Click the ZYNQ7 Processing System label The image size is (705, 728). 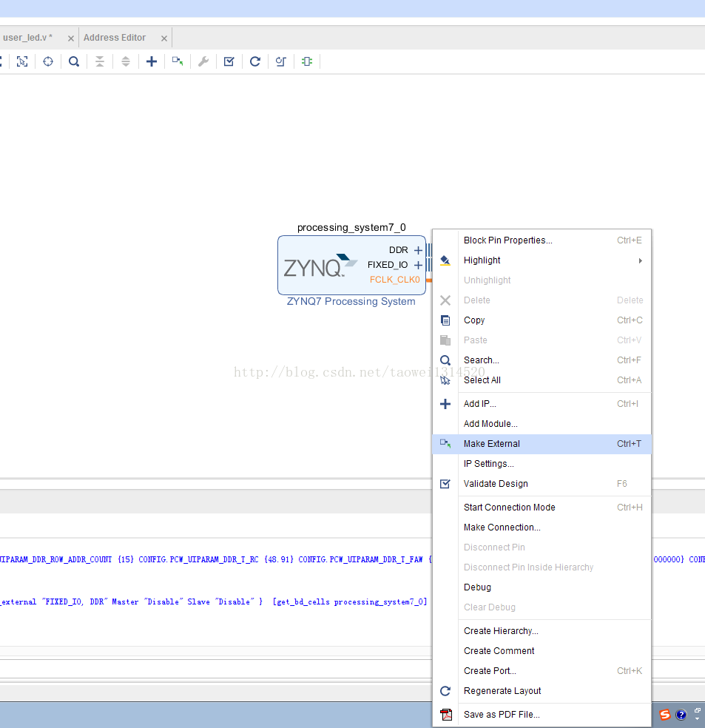(x=351, y=301)
